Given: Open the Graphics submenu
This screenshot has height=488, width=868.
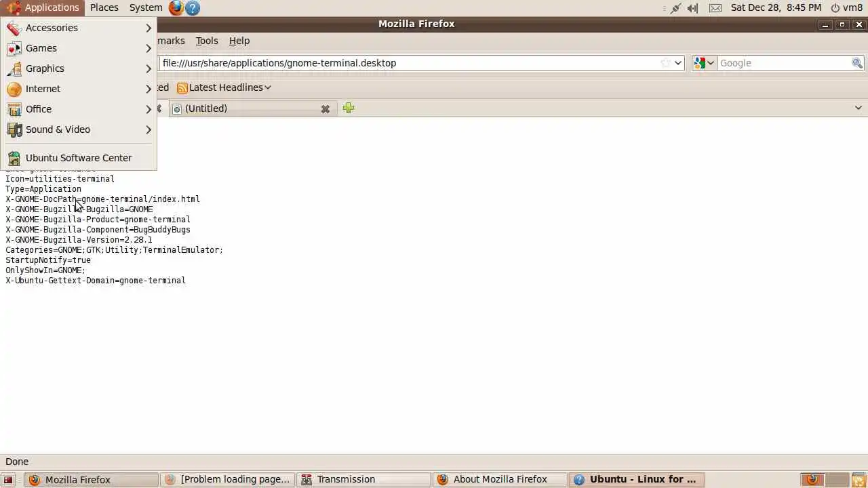Looking at the screenshot, I should tap(79, 68).
